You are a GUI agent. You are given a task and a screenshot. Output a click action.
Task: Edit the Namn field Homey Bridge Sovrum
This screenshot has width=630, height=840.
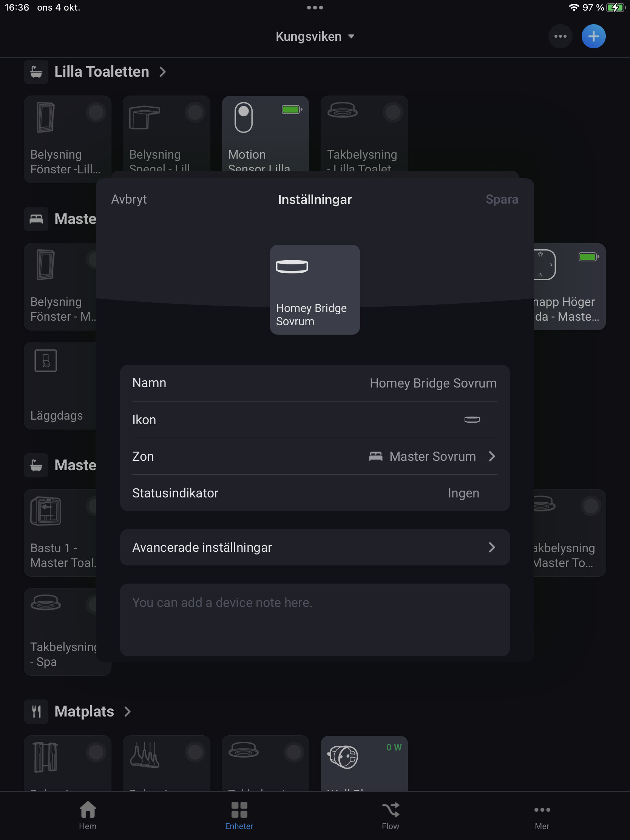[x=315, y=383]
